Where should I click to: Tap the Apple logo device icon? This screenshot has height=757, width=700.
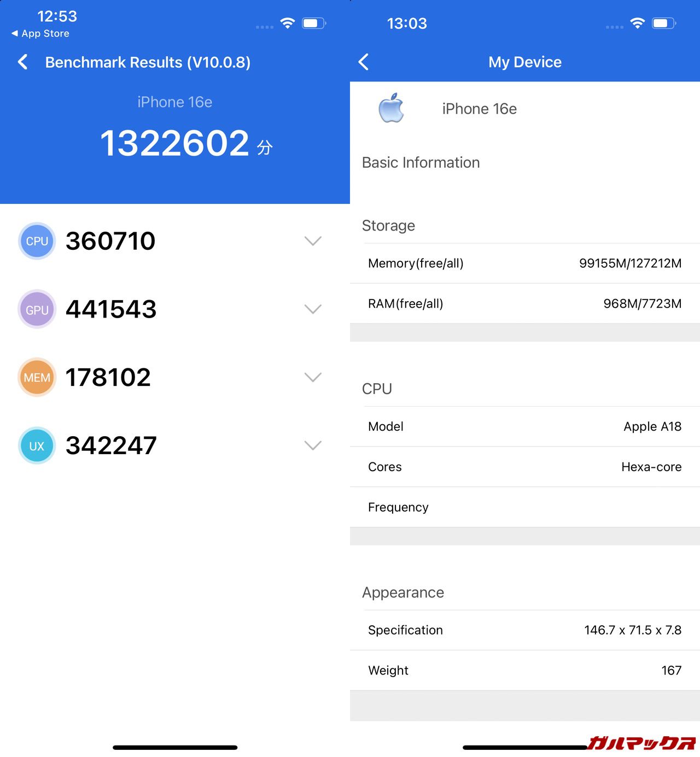click(391, 108)
